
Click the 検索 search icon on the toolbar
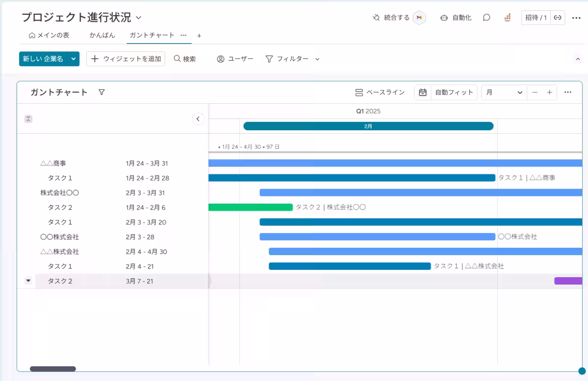(x=177, y=58)
